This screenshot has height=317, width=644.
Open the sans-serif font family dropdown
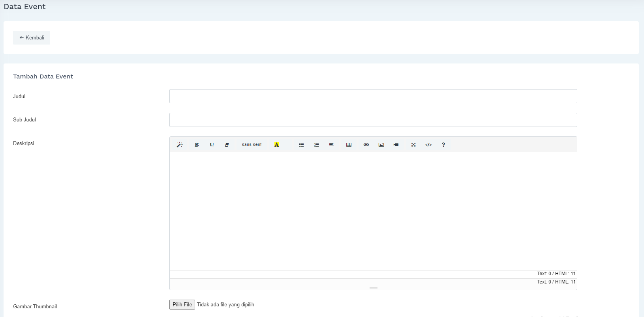252,145
